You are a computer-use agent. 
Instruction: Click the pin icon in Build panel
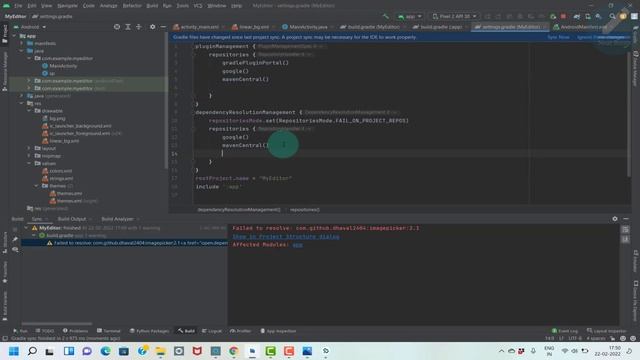pos(15,239)
